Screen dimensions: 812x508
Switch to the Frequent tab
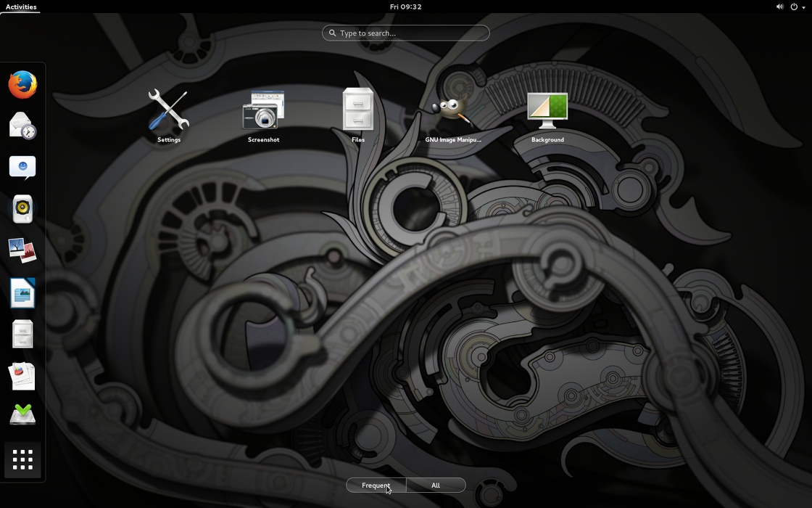(x=376, y=486)
